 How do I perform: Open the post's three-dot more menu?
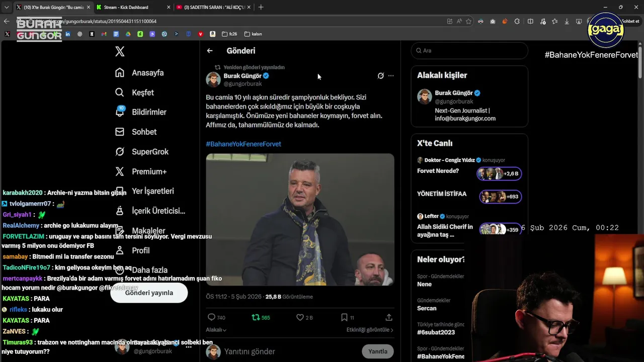click(x=391, y=76)
